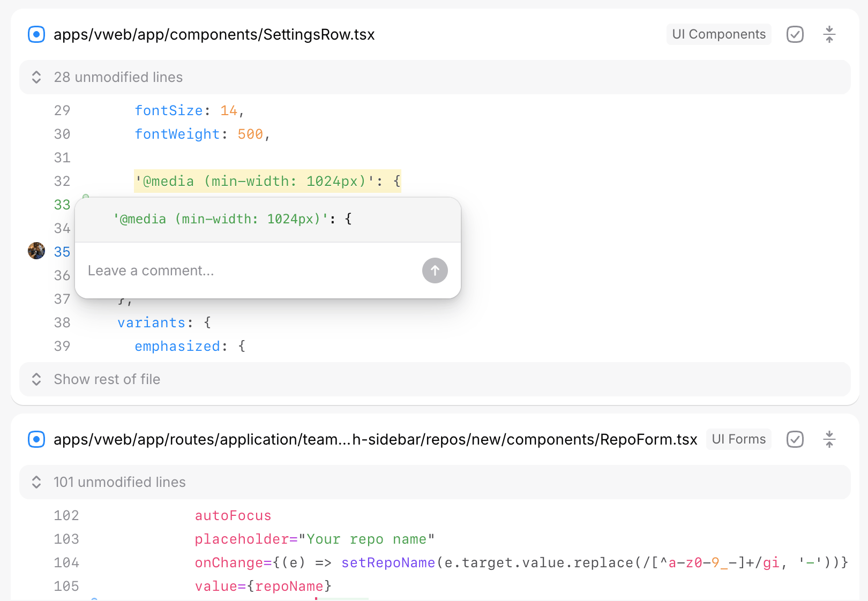Expand 101 unmodified lines
The width and height of the screenshot is (868, 601).
(x=119, y=482)
